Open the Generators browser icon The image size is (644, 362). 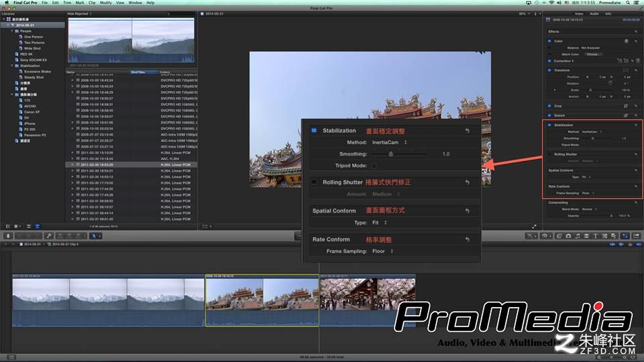(x=604, y=236)
